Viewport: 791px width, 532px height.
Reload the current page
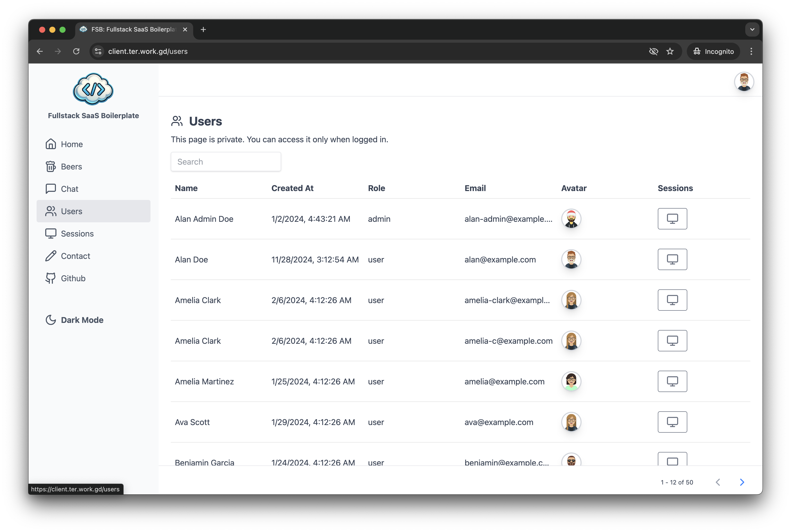(x=76, y=51)
